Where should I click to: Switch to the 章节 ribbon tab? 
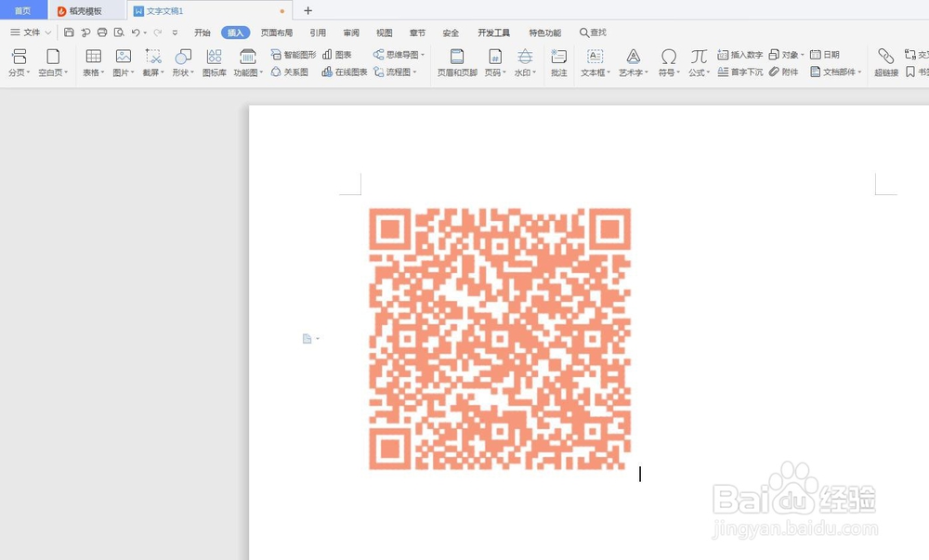coord(417,33)
